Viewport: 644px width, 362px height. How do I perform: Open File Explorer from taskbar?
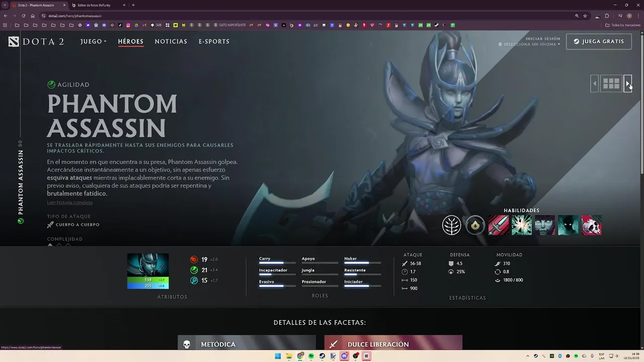click(289, 356)
